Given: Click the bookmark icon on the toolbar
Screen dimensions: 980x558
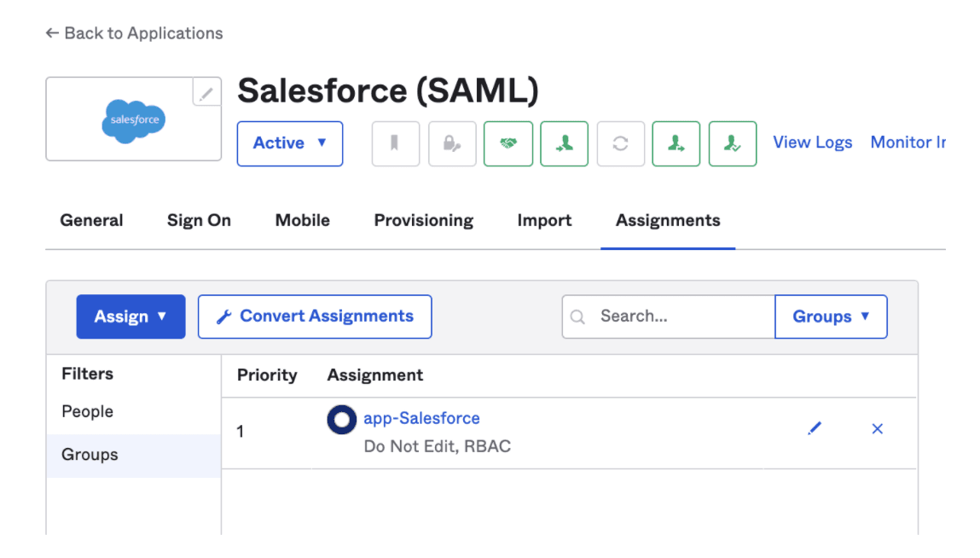Looking at the screenshot, I should [x=395, y=143].
